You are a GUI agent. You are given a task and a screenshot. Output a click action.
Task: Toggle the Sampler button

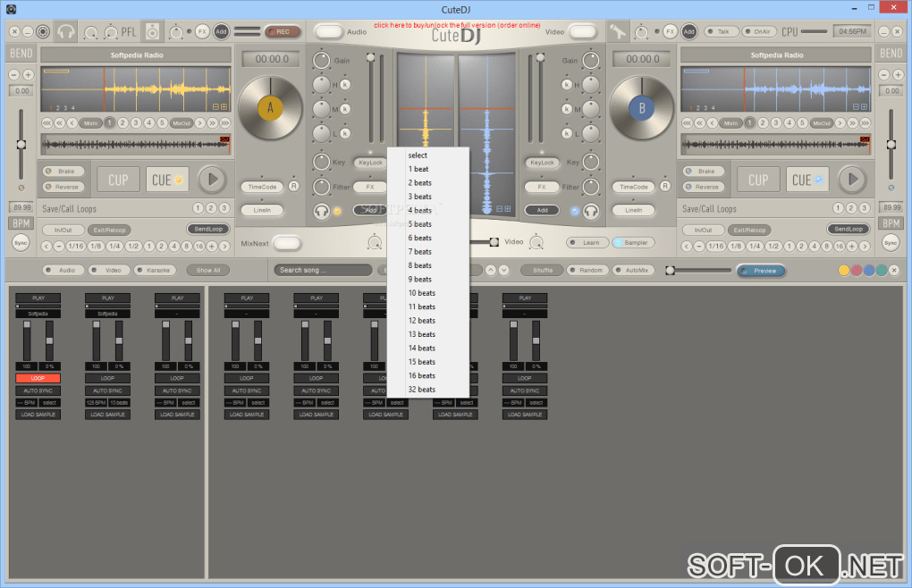633,243
